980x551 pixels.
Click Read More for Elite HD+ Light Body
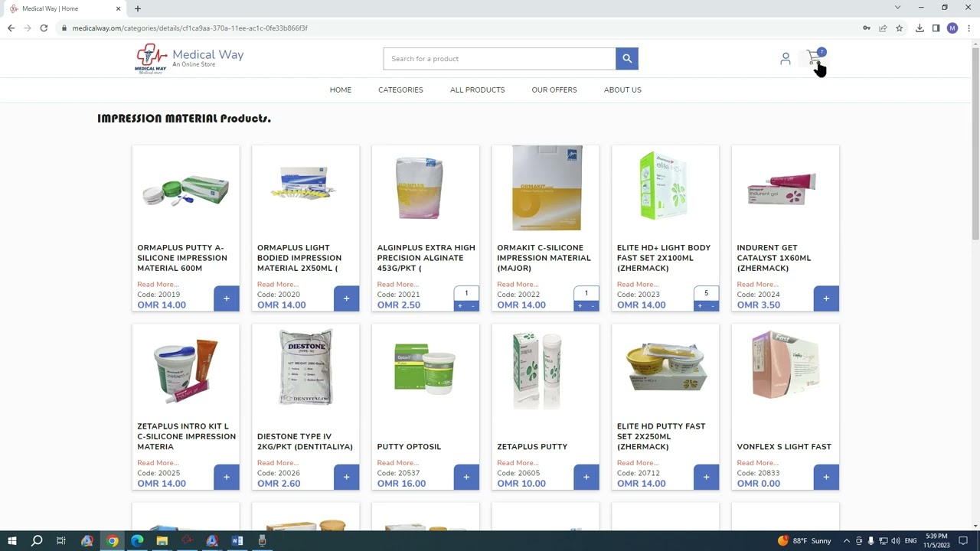[638, 285]
